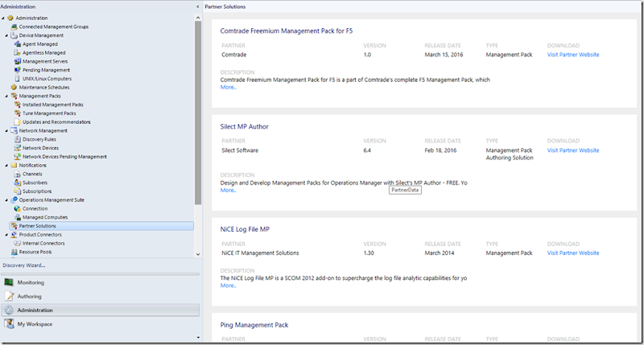Click the tree scrollbar down arrow

198,254
